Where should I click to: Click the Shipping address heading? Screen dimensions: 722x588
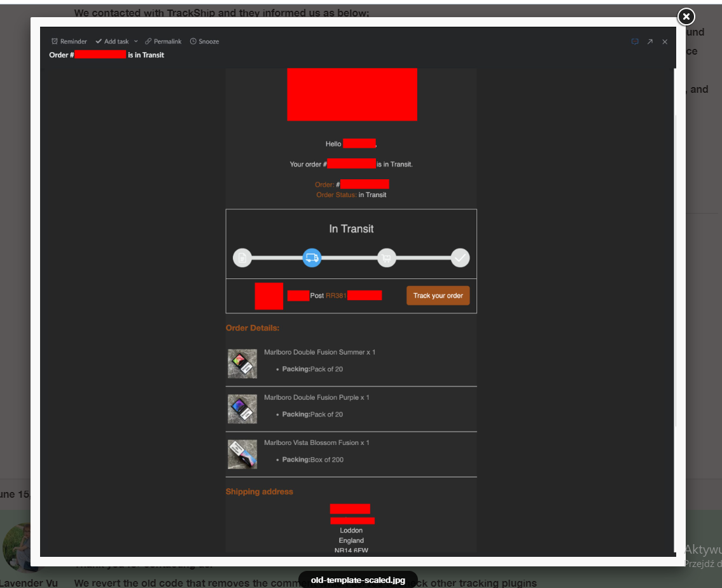[x=260, y=491]
